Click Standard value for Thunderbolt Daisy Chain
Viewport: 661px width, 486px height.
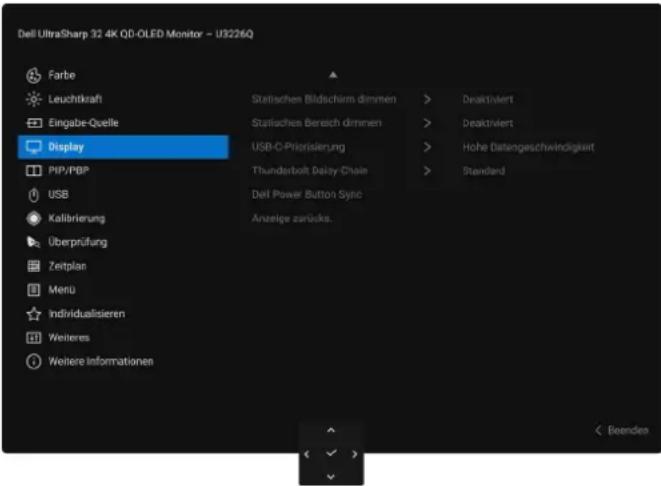pyautogui.click(x=484, y=171)
